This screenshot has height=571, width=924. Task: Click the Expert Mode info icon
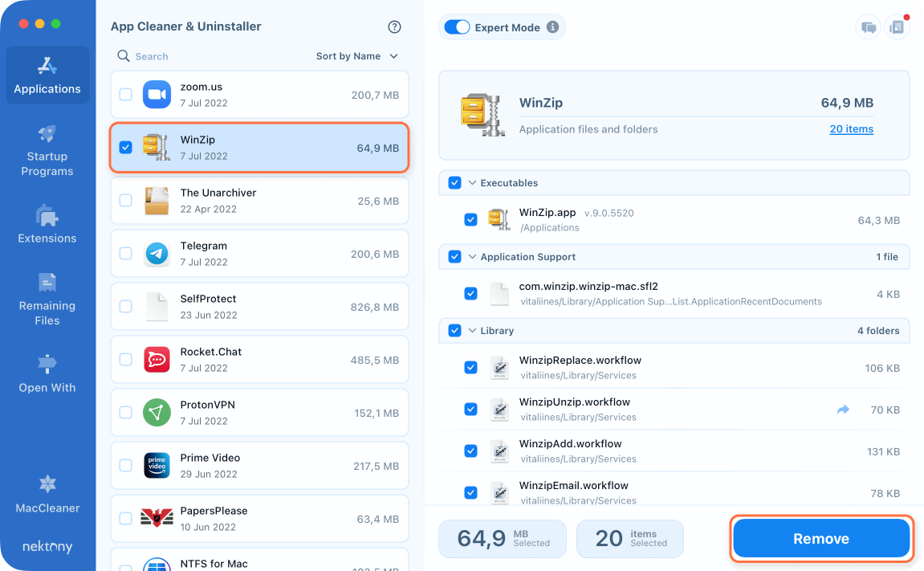552,27
